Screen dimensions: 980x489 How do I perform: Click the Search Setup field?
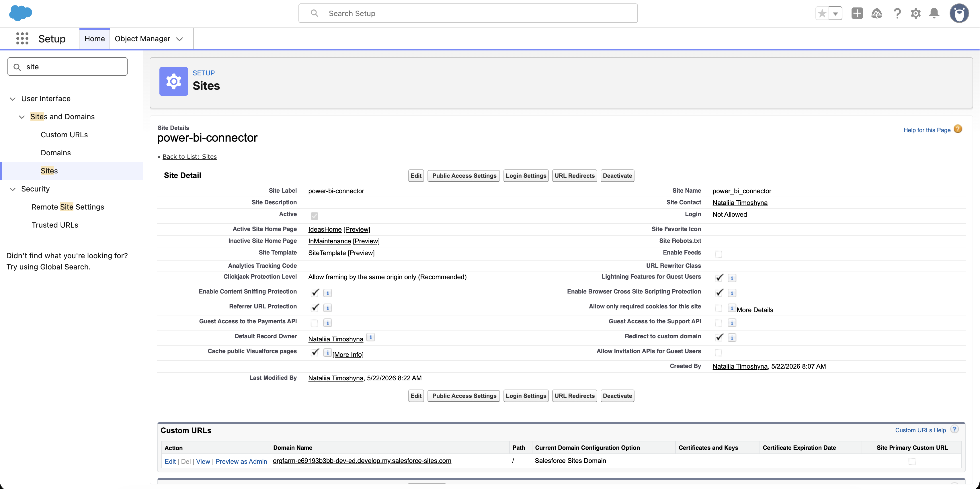468,13
